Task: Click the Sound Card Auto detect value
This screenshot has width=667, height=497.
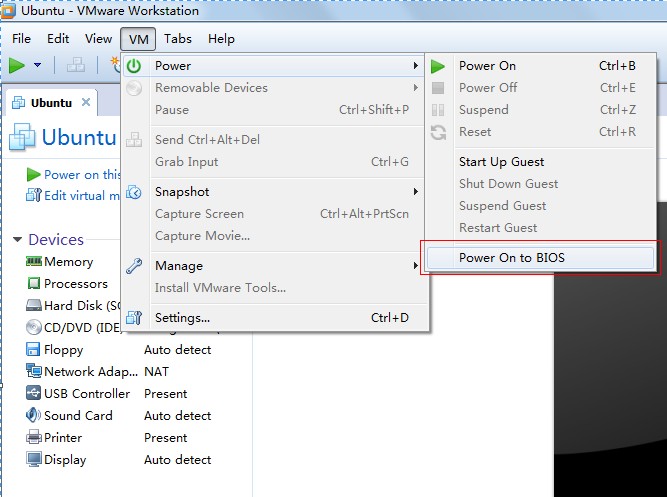Action: (178, 416)
